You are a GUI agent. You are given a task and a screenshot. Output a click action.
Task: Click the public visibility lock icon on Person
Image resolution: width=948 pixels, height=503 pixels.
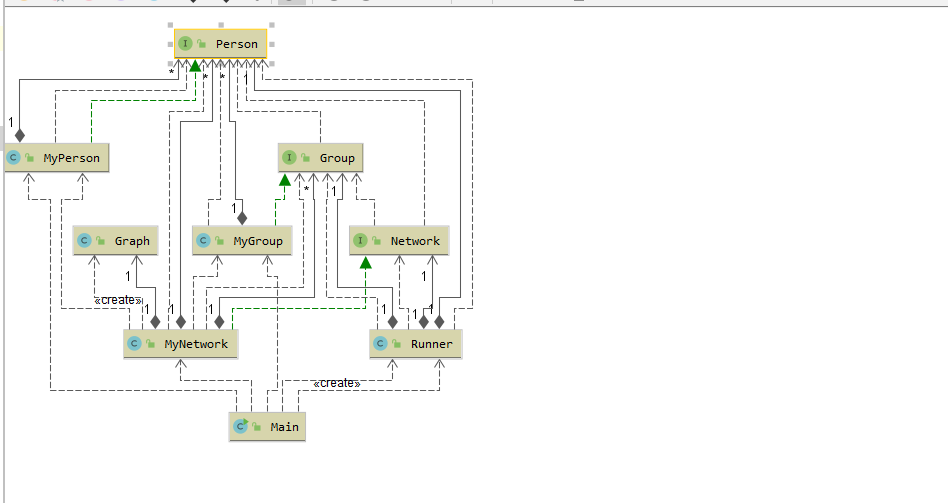[201, 44]
